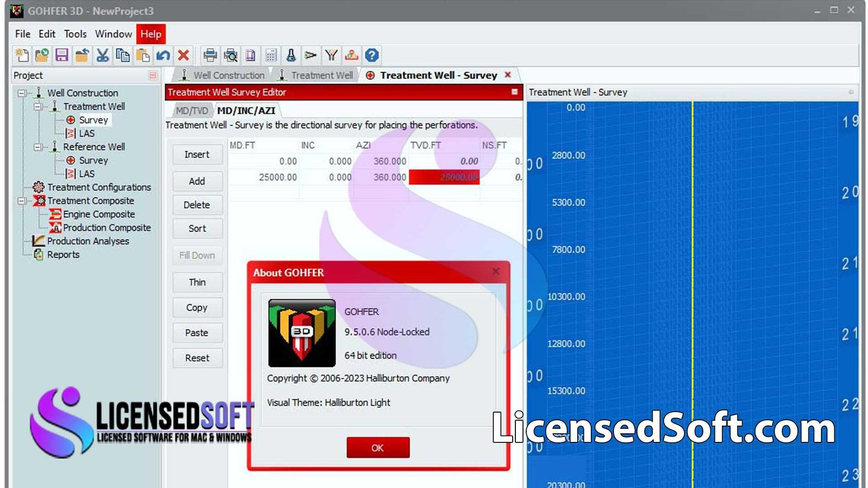
Task: Save project using purple floppy icon
Action: pyautogui.click(x=62, y=55)
